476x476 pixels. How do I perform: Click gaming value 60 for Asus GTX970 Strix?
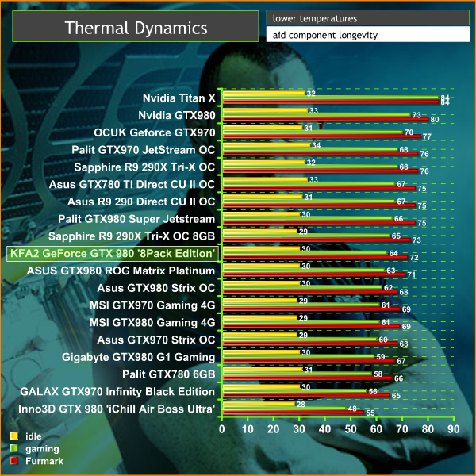click(383, 340)
